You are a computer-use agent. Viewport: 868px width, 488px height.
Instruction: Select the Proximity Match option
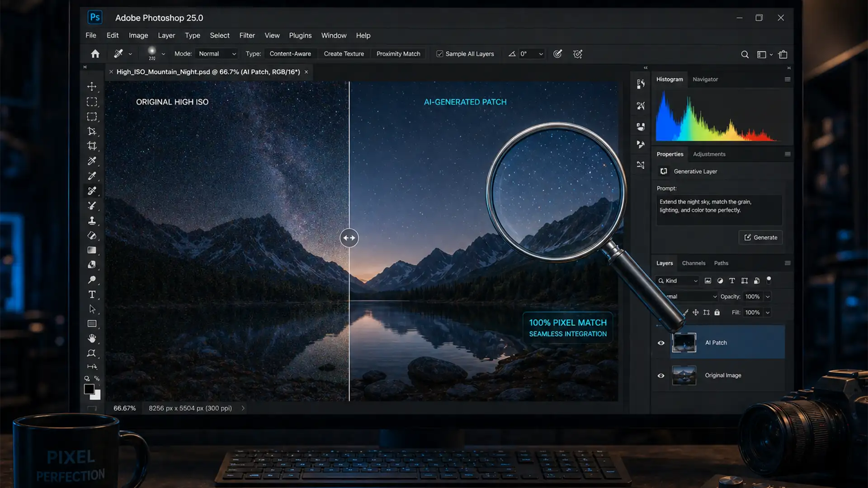coord(398,53)
